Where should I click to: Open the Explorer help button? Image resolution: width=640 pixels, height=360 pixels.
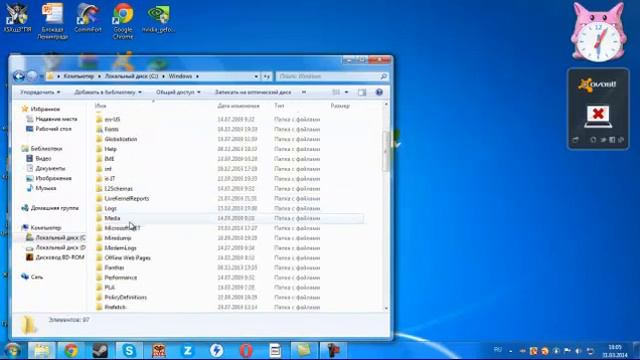379,92
